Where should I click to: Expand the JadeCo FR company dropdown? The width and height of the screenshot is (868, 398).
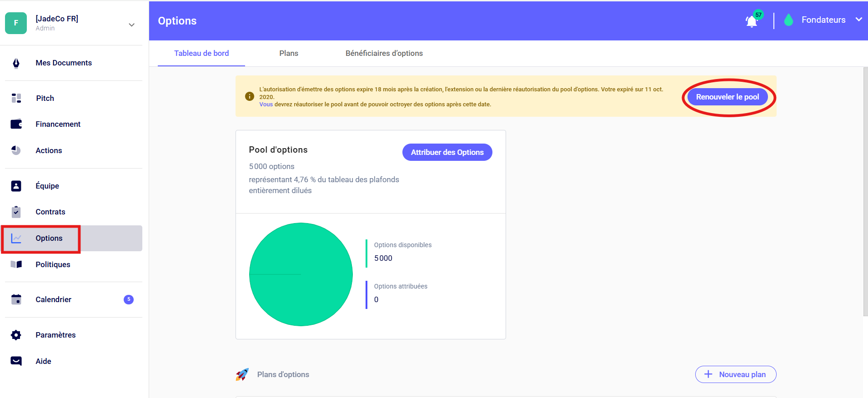tap(131, 25)
